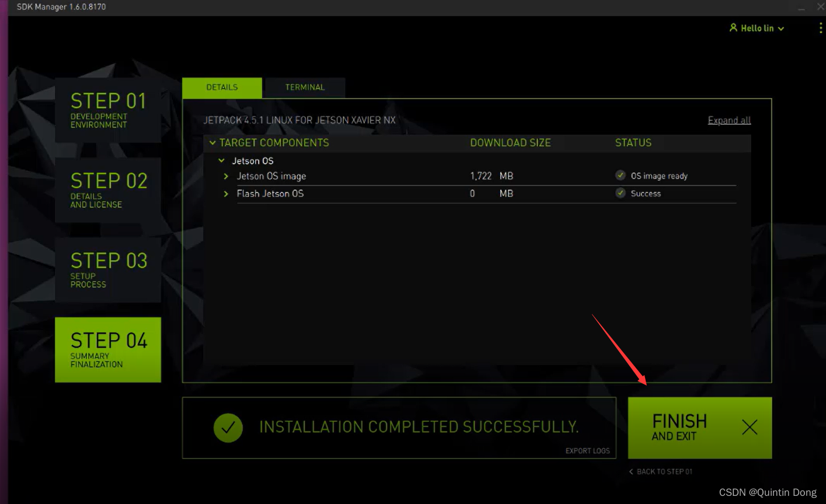826x504 pixels.
Task: Go to Step 03 Setup Process
Action: click(108, 270)
